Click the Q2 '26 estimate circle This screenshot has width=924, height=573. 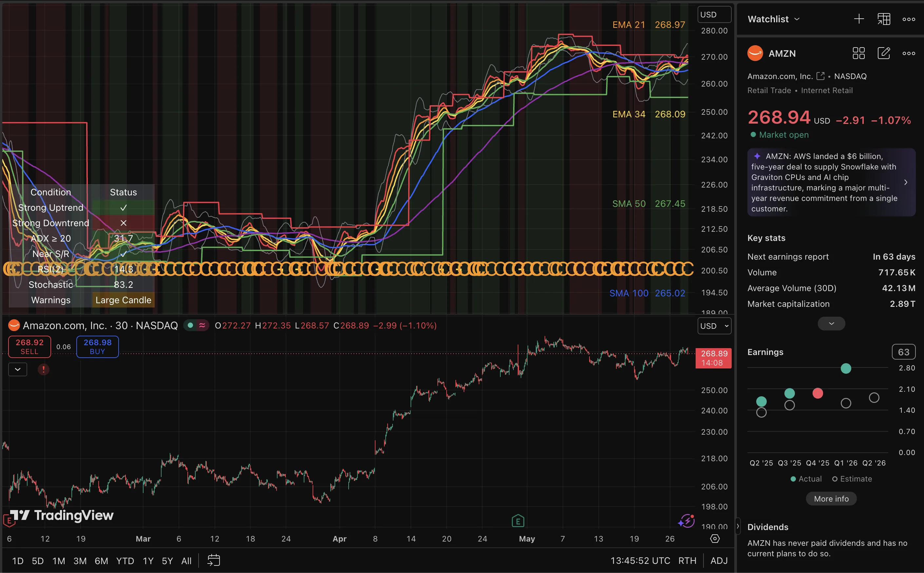[874, 398]
